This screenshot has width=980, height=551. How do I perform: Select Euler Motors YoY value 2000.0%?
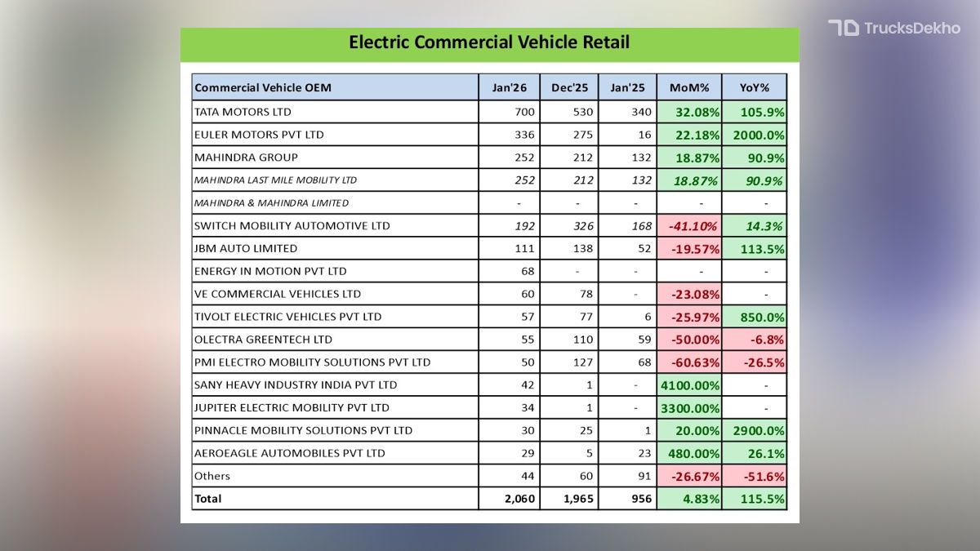760,135
